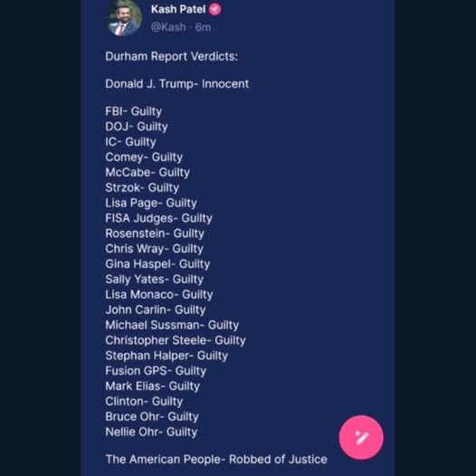The width and height of the screenshot is (476, 476).
Task: Click the @Kash handle
Action: (x=168, y=27)
